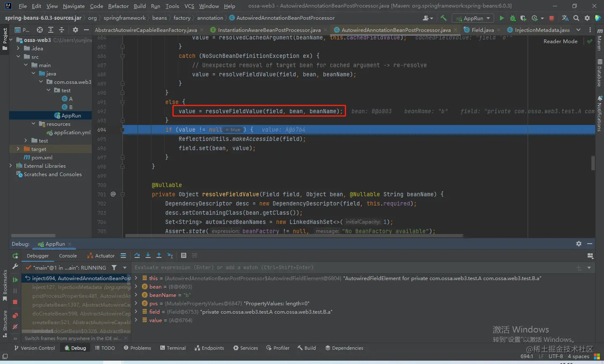Screen dimensions: 604x364
Task: Open Endpoints tool window
Action: (209, 348)
